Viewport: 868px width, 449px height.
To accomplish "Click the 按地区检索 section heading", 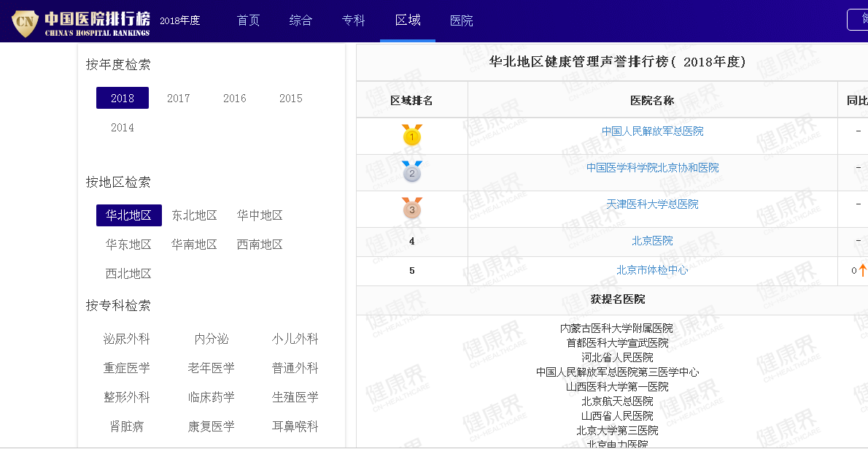I will (x=118, y=183).
